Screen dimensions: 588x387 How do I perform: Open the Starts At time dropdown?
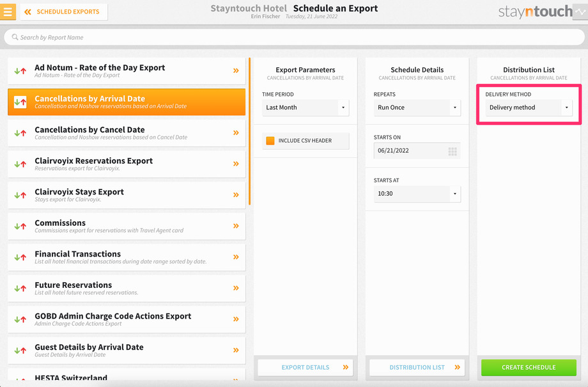click(x=417, y=194)
